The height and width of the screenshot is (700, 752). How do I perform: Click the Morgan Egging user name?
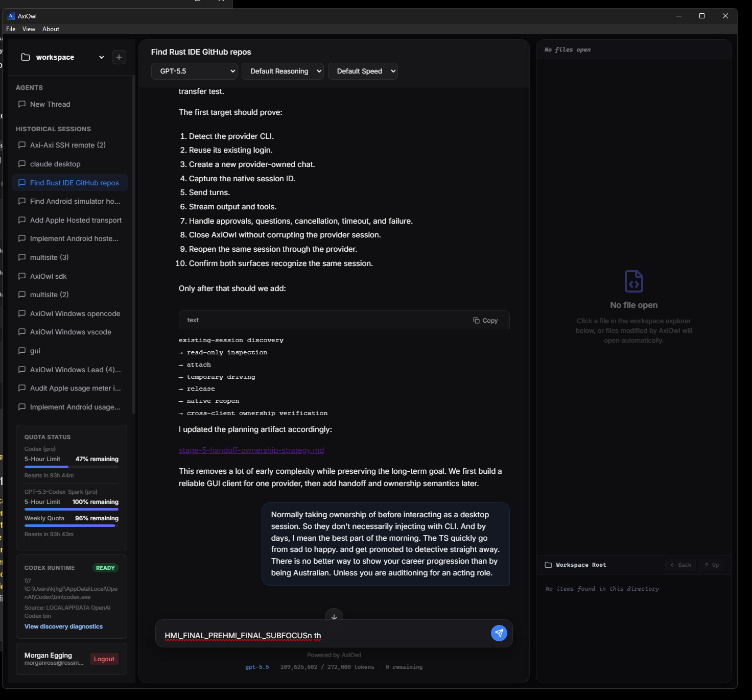coord(48,655)
